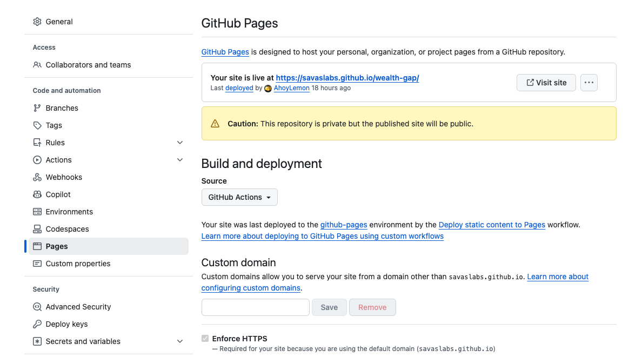Click the Visit site button
This screenshot has width=629, height=364.
(546, 83)
